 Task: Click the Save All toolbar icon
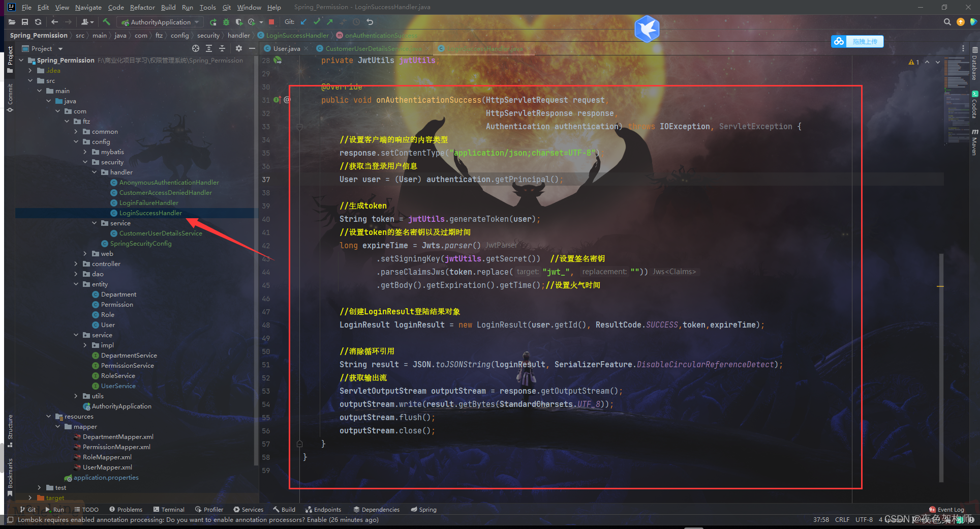(25, 22)
